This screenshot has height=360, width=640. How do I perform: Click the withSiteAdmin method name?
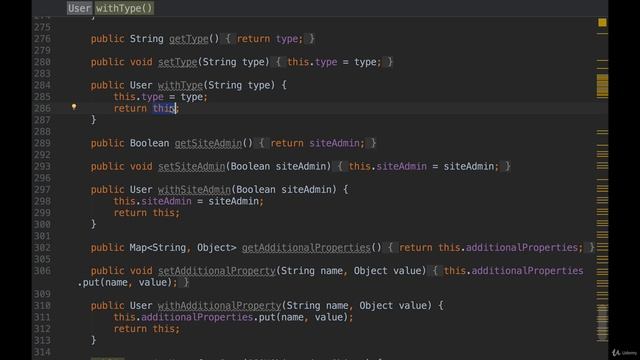point(194,190)
